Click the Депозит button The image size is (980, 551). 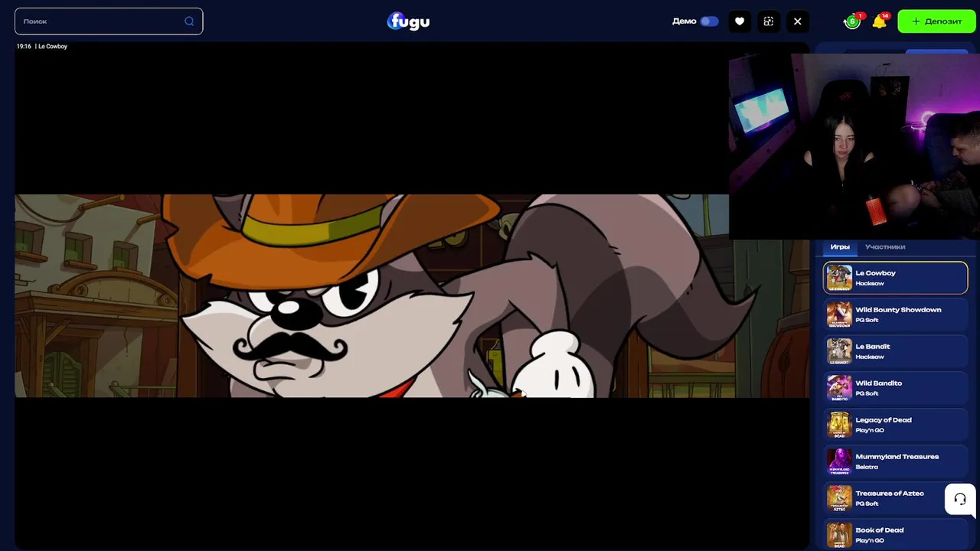tap(936, 21)
